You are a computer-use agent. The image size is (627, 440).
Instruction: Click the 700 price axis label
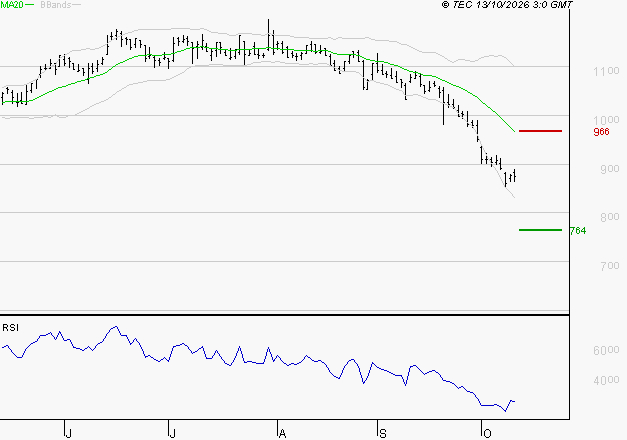[610, 266]
